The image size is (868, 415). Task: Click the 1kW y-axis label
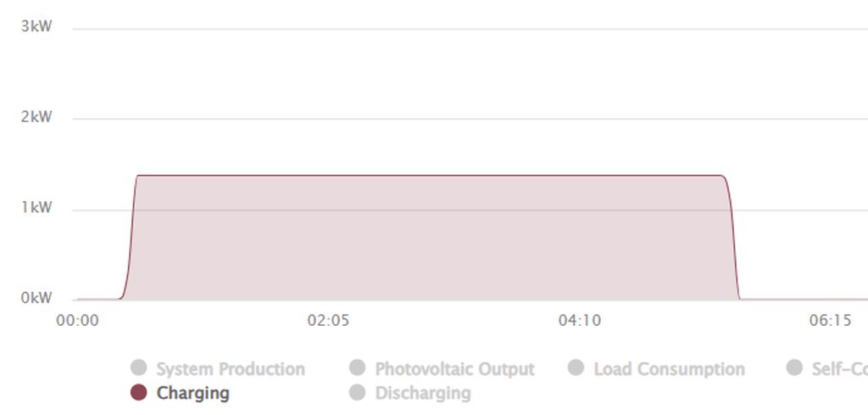(x=36, y=208)
